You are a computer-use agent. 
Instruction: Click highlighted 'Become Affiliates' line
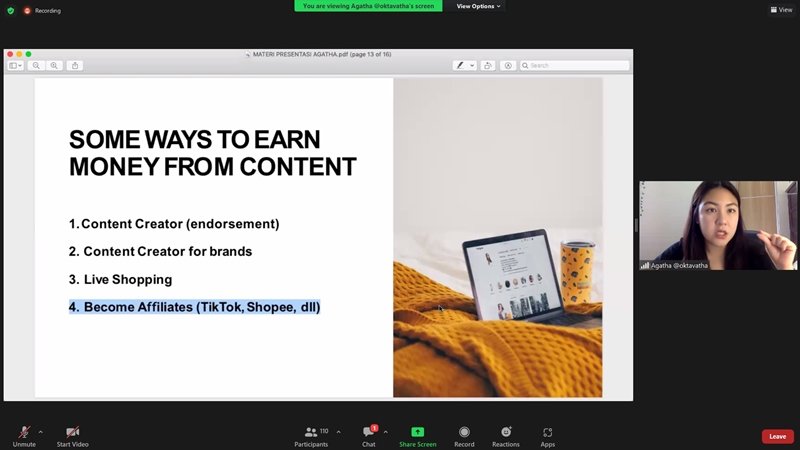pyautogui.click(x=194, y=307)
